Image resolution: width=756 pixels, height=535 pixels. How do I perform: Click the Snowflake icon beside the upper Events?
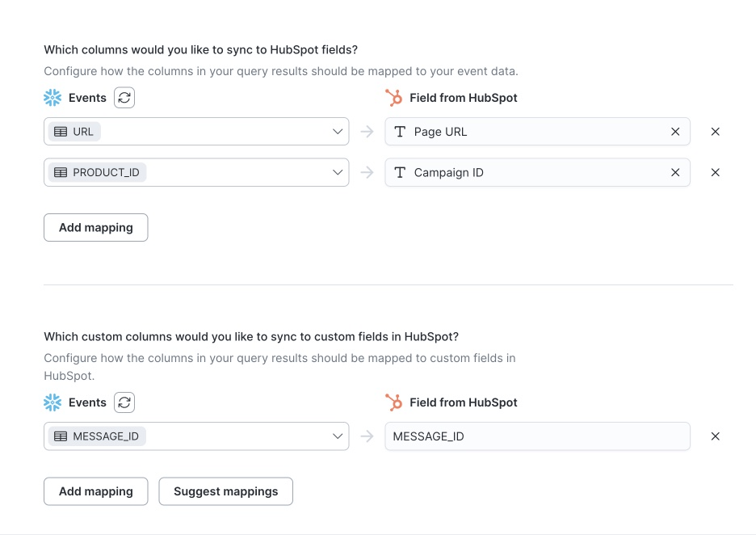(52, 98)
